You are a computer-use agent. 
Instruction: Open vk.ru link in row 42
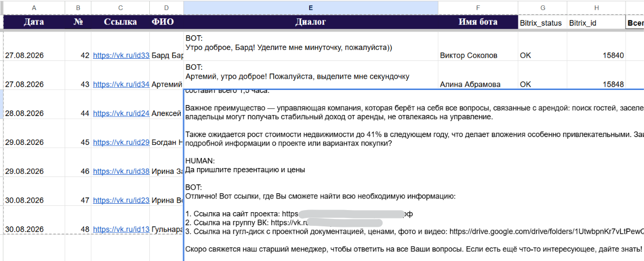[x=121, y=55]
